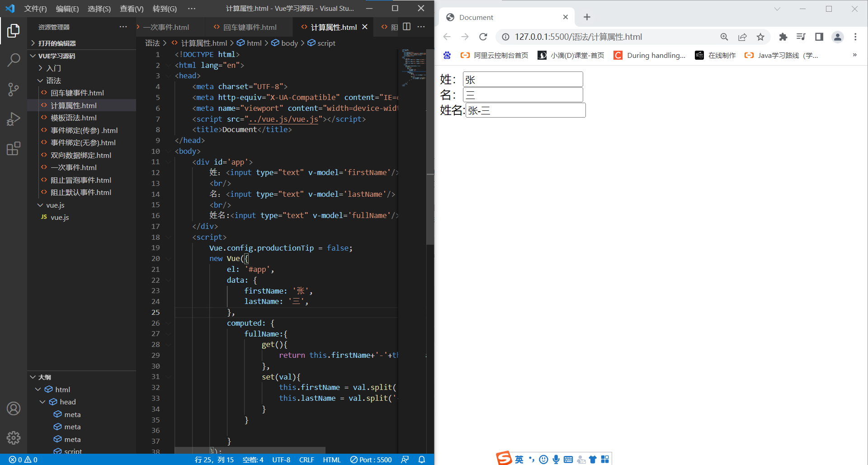Image resolution: width=868 pixels, height=465 pixels.
Task: Click the code minimap preview
Action: tap(413, 68)
